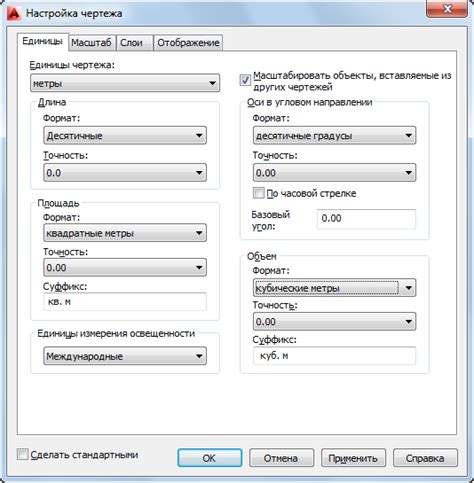Open the Длина precision 0.0 dropdown
The image size is (474, 483).
[x=125, y=173]
